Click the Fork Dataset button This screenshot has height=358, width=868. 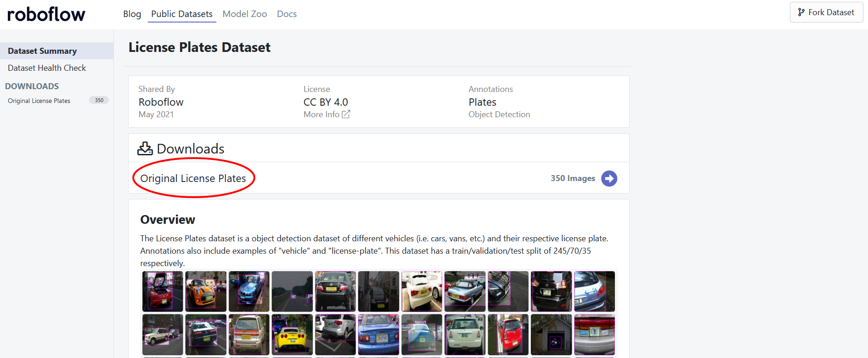tap(826, 12)
